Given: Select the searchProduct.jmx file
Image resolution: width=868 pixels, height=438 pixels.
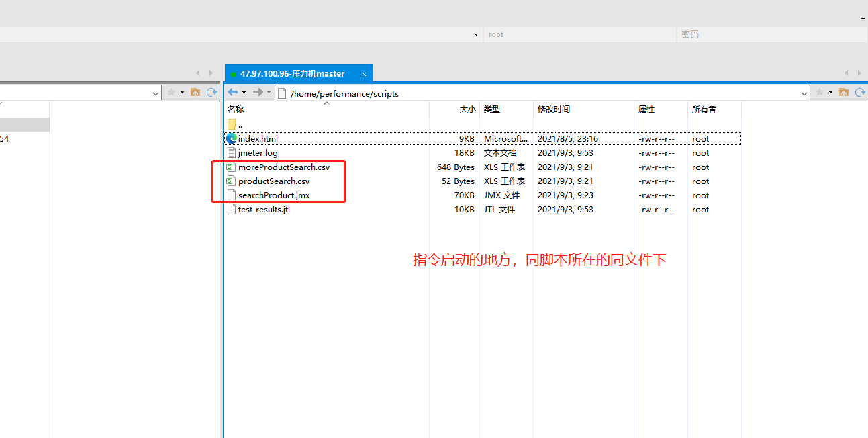Looking at the screenshot, I should [x=275, y=195].
